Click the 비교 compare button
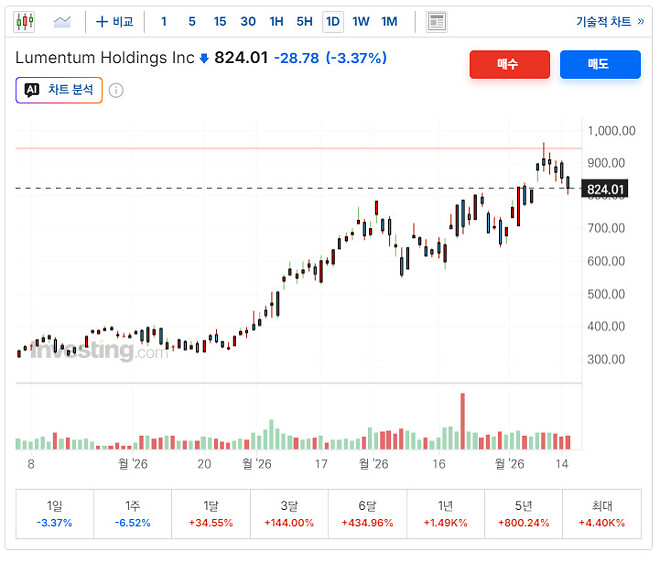Screen dimensions: 660x563 (x=114, y=21)
